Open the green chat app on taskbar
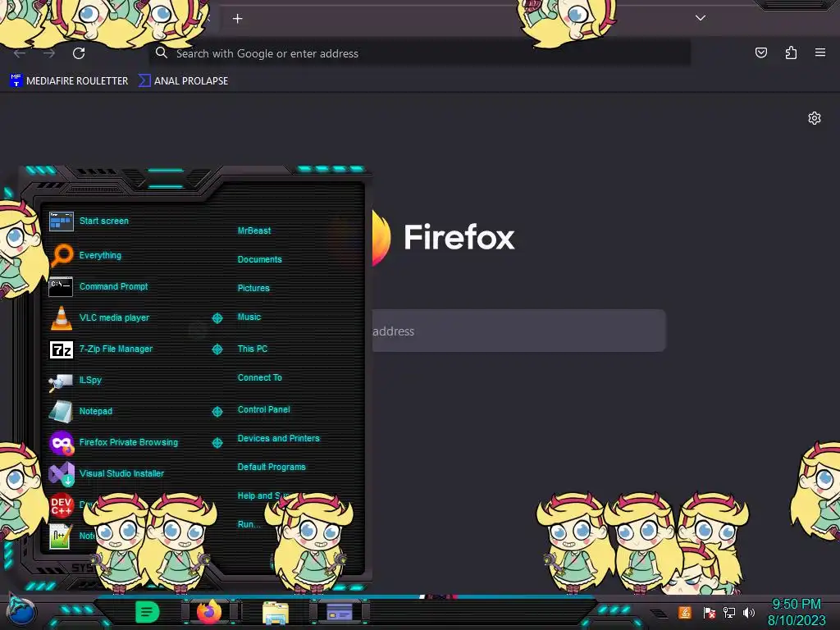 tap(147, 612)
